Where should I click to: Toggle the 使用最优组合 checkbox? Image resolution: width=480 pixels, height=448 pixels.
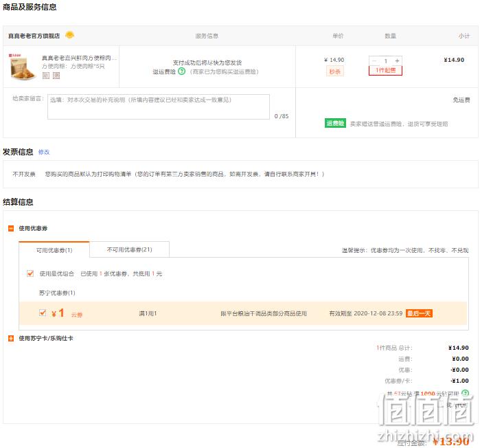point(30,273)
